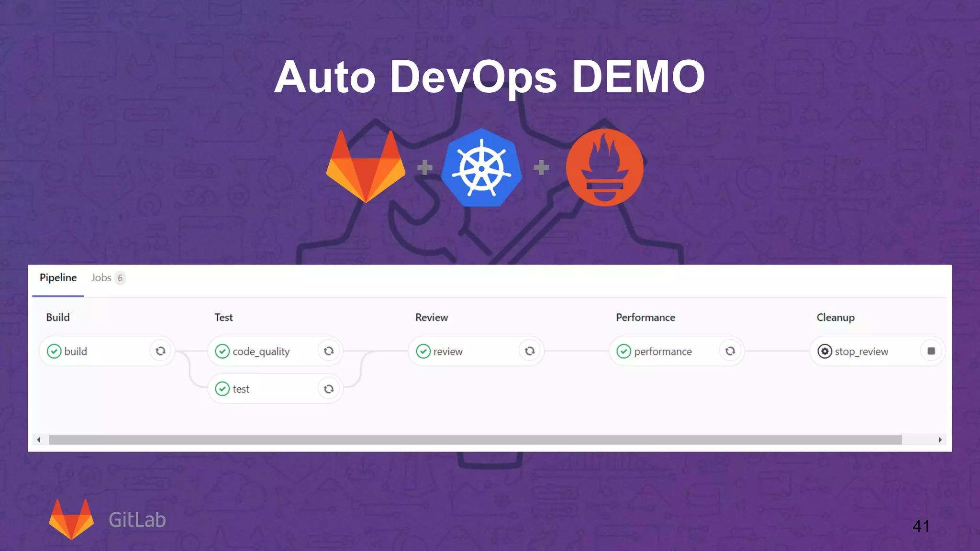Image resolution: width=980 pixels, height=551 pixels.
Task: Switch to the Pipeline tab
Action: tap(58, 278)
